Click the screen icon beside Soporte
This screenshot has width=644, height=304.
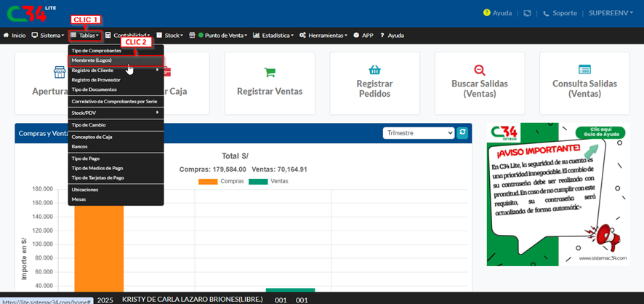coord(526,13)
